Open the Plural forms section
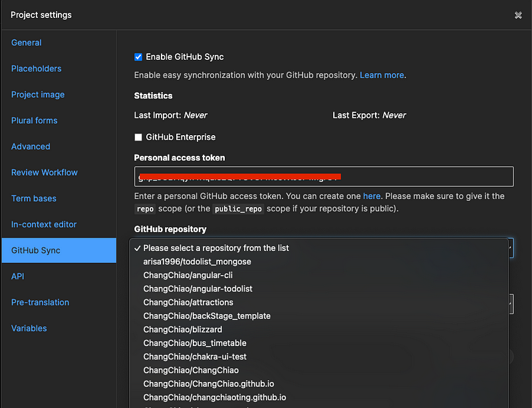The width and height of the screenshot is (532, 408). 35,120
